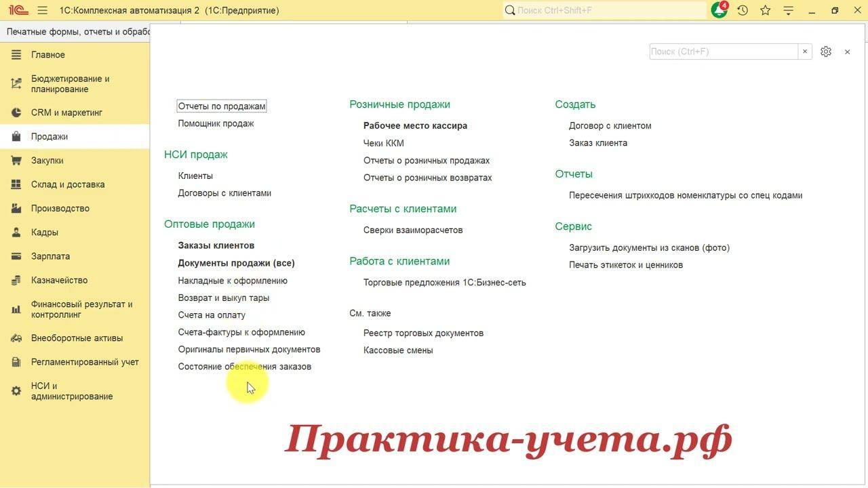This screenshot has height=488, width=868.
Task: Open Чеки ККМ
Action: 384,143
